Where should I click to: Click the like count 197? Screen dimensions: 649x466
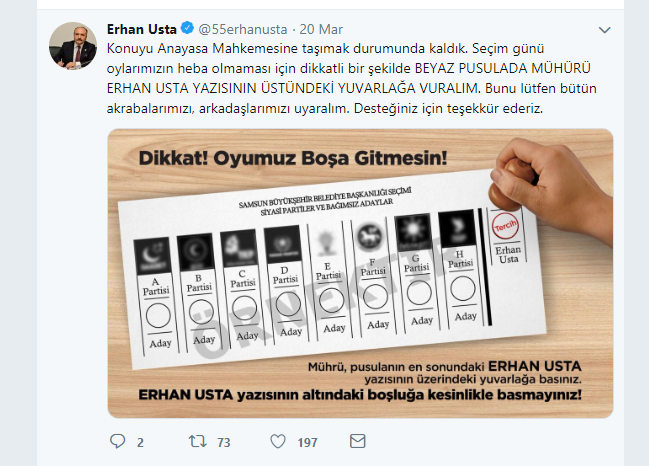(x=307, y=442)
